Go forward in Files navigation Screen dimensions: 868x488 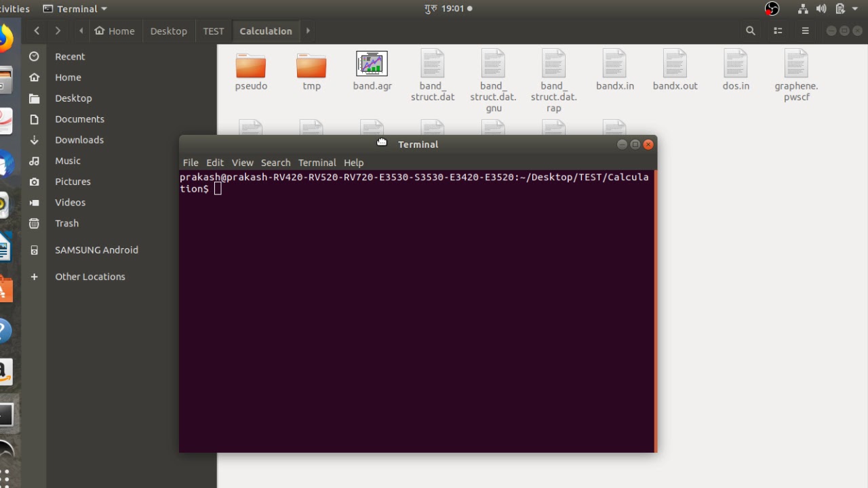pyautogui.click(x=58, y=30)
